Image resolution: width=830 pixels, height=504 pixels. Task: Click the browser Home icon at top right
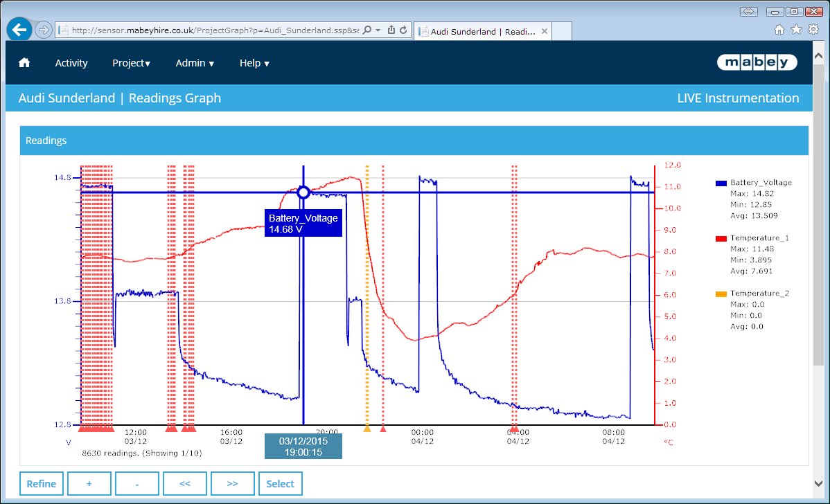pyautogui.click(x=779, y=30)
